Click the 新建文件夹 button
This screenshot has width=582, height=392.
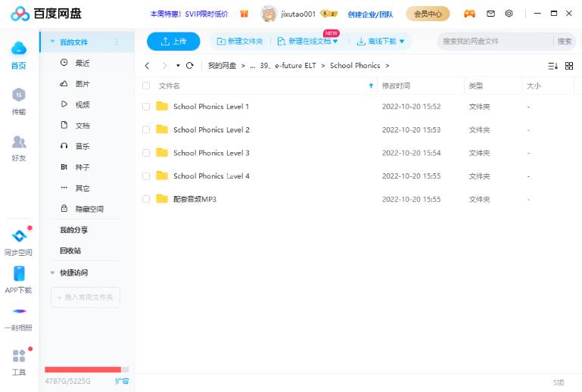click(240, 41)
